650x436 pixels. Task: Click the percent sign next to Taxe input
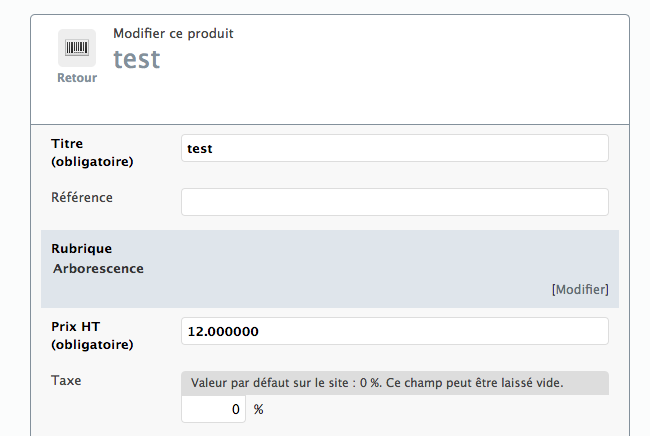point(259,409)
